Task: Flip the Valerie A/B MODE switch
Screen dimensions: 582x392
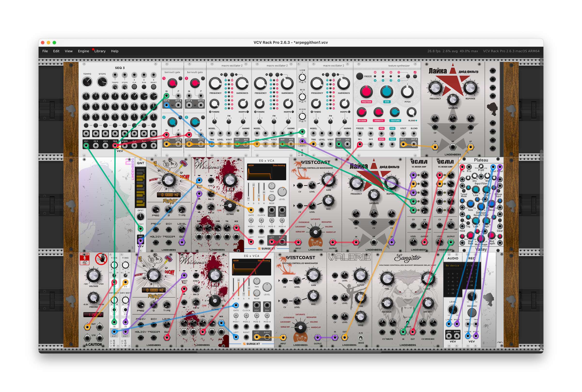Action: tap(360, 338)
